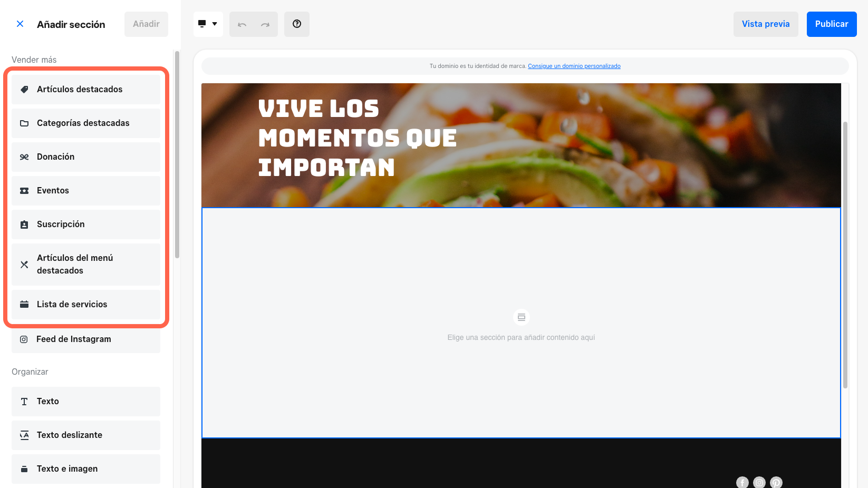Add Feed de Instagram section
The image size is (868, 488).
tap(86, 339)
